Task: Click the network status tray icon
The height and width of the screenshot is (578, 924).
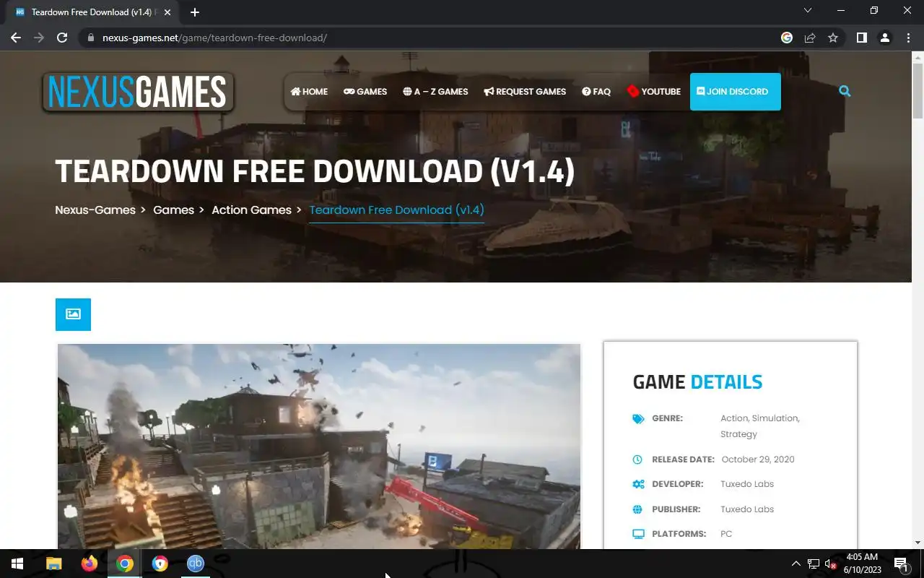Action: (x=814, y=564)
